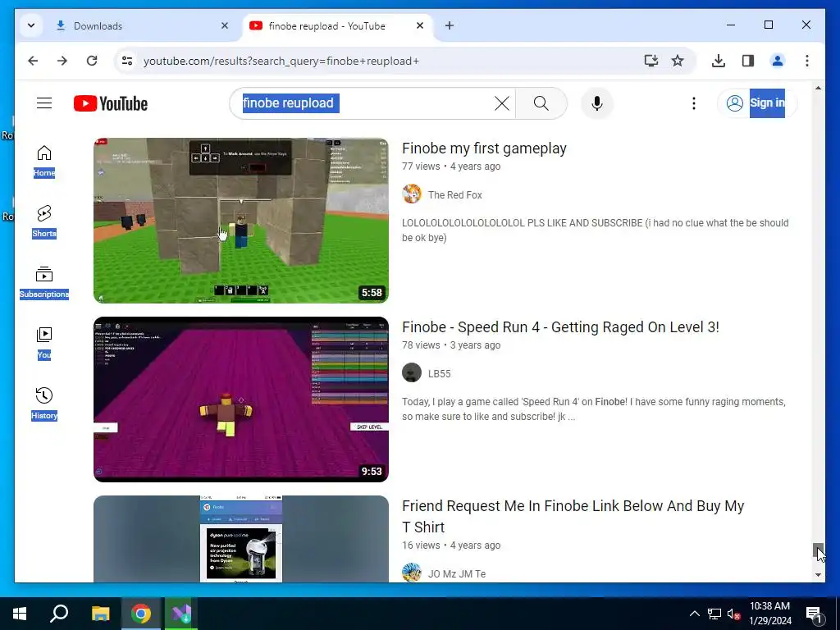Click title Finobe my first gameplay
This screenshot has width=840, height=630.
click(484, 148)
